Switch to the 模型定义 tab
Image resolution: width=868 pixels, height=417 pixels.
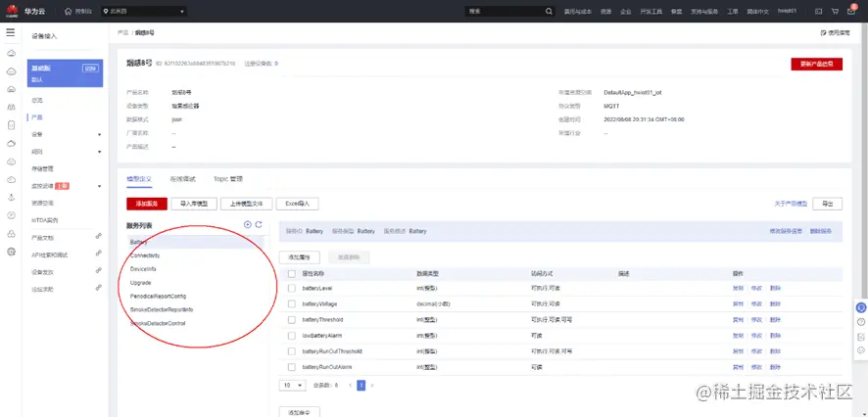[x=139, y=179]
